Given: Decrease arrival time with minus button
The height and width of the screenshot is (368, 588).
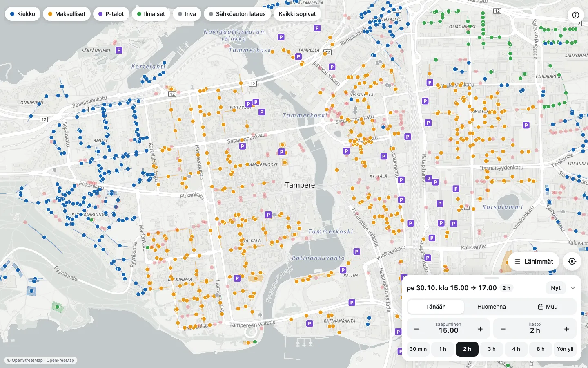Looking at the screenshot, I should click(x=416, y=329).
